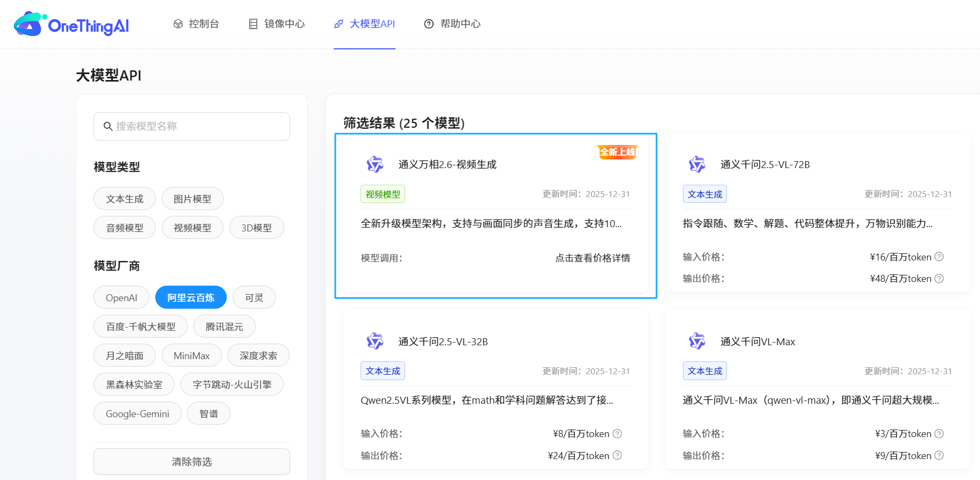The width and height of the screenshot is (980, 480).
Task: Click the Tongyi icon on 通义万相2.6-视频生成 card
Action: pos(374,164)
